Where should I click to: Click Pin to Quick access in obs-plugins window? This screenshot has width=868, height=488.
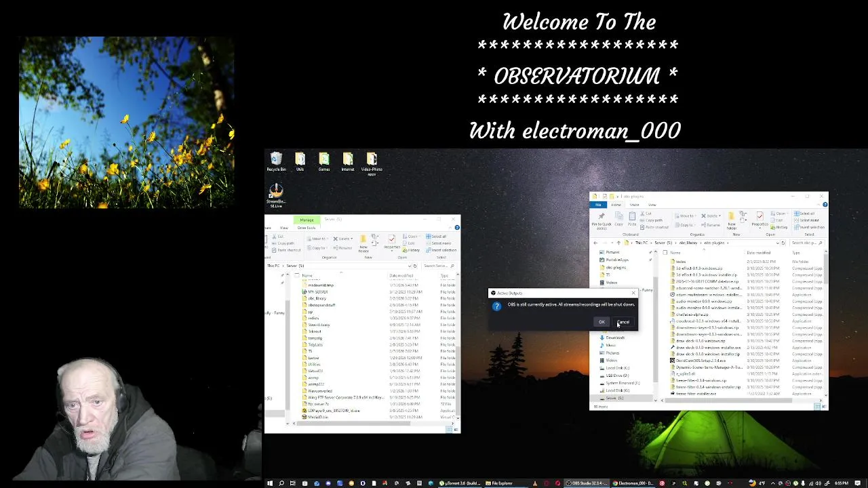click(x=601, y=220)
